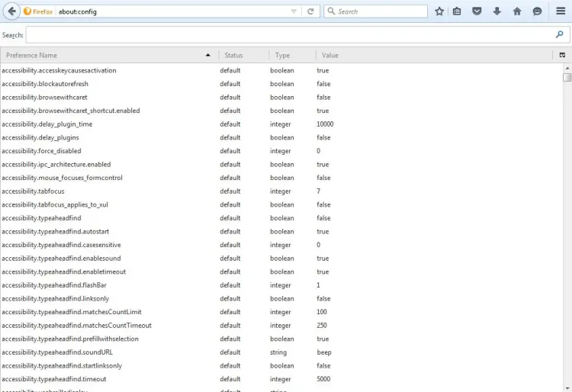Viewport: 572px width, 392px height.
Task: Select accessibility.typeaheadfind.timeout row
Action: pyautogui.click(x=281, y=379)
